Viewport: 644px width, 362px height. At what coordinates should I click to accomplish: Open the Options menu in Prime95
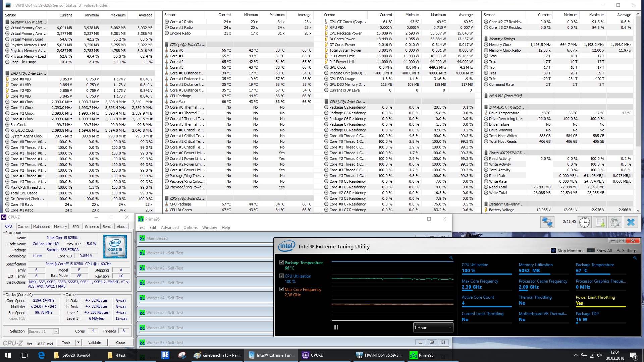[191, 227]
